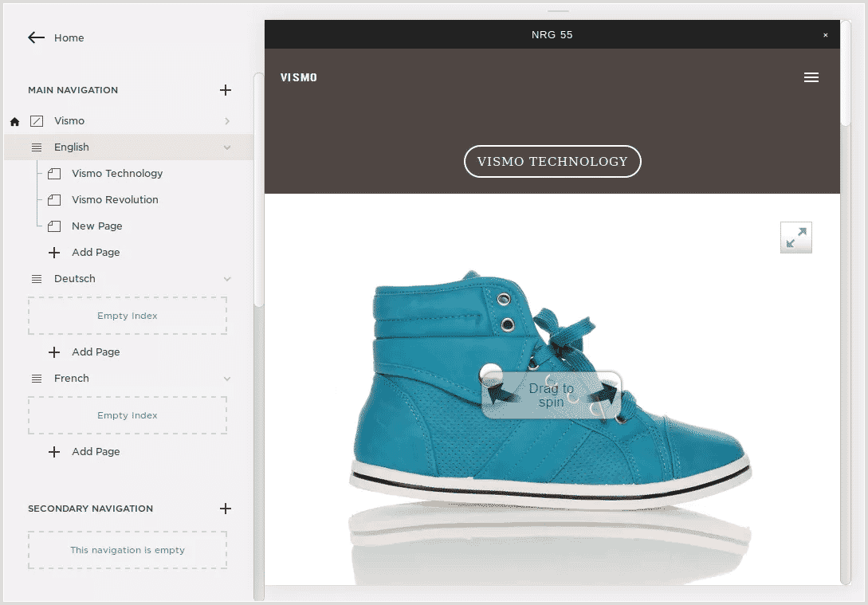Click the VISMO site logo
Image resolution: width=868 pixels, height=605 pixels.
click(299, 77)
